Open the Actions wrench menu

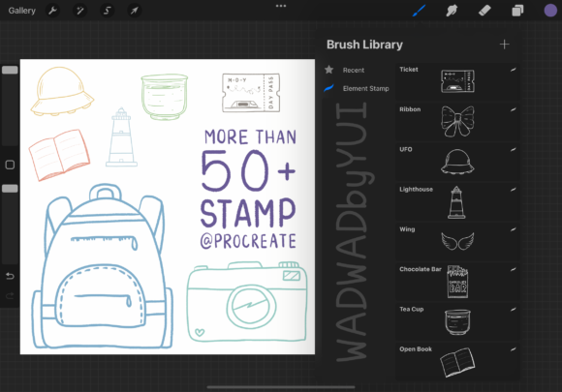click(52, 11)
